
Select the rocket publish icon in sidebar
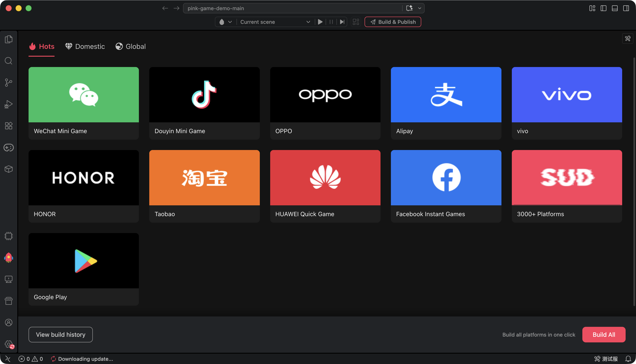9,257
